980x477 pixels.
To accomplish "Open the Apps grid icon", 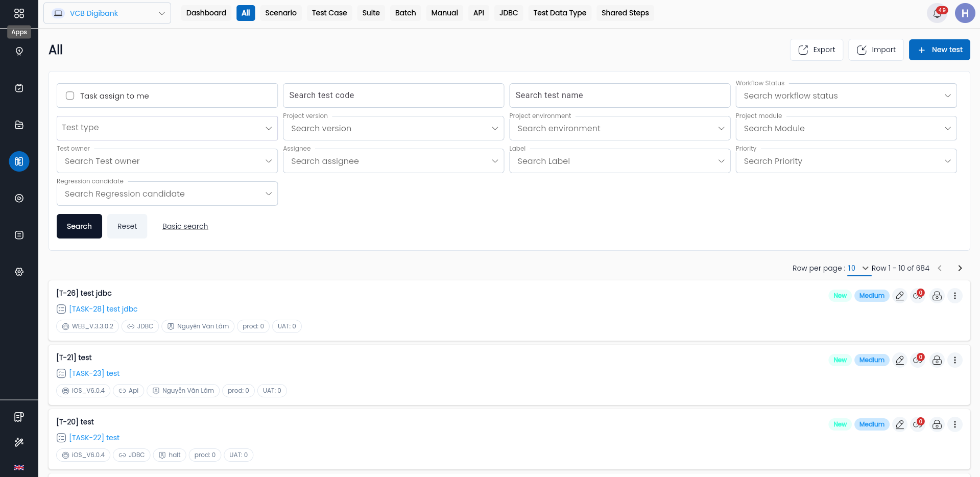I will tap(19, 13).
